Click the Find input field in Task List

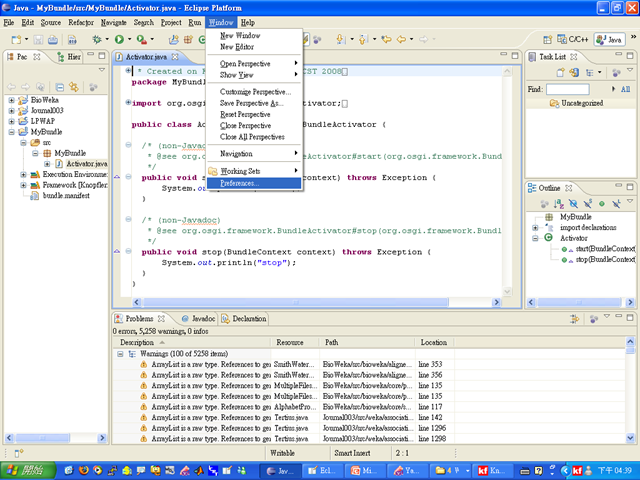568,90
